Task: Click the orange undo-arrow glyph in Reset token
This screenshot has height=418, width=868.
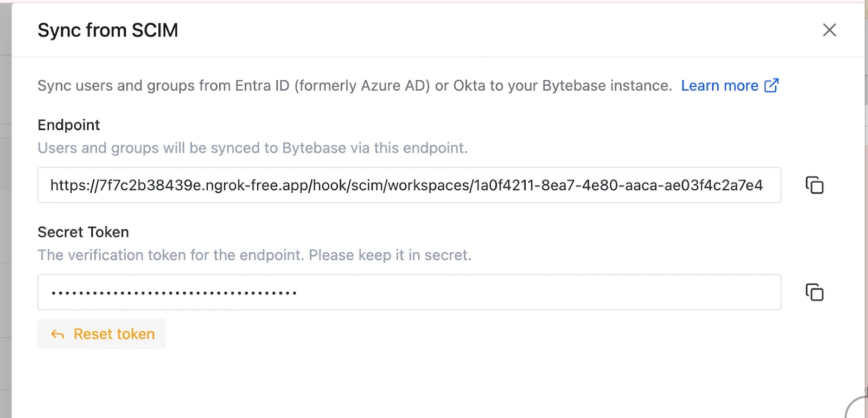Action: (59, 334)
